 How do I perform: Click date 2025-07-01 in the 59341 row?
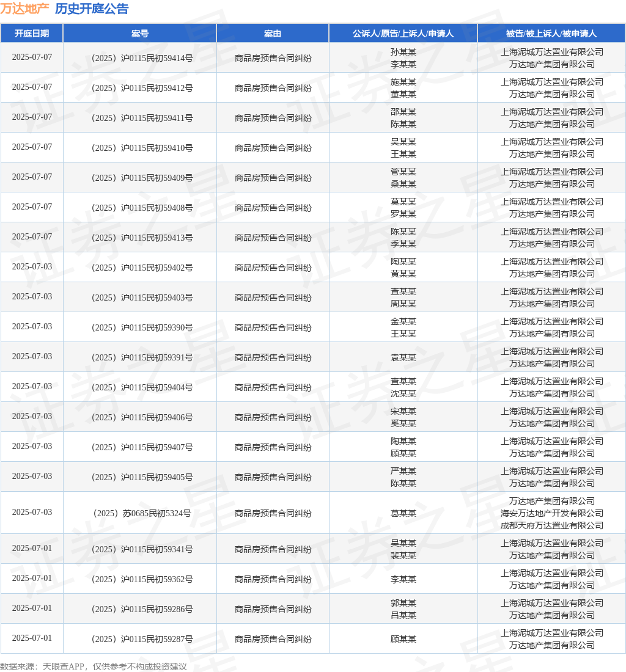[x=32, y=548]
